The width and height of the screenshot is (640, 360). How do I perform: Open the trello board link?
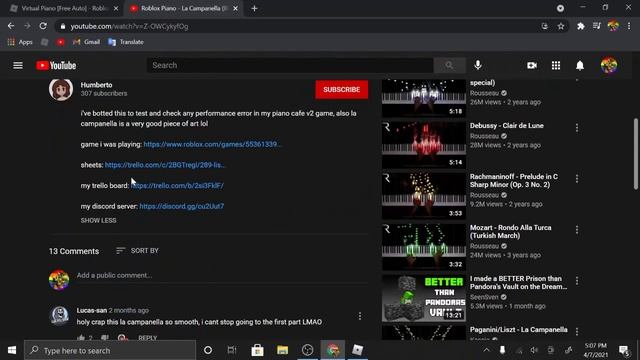(178, 185)
